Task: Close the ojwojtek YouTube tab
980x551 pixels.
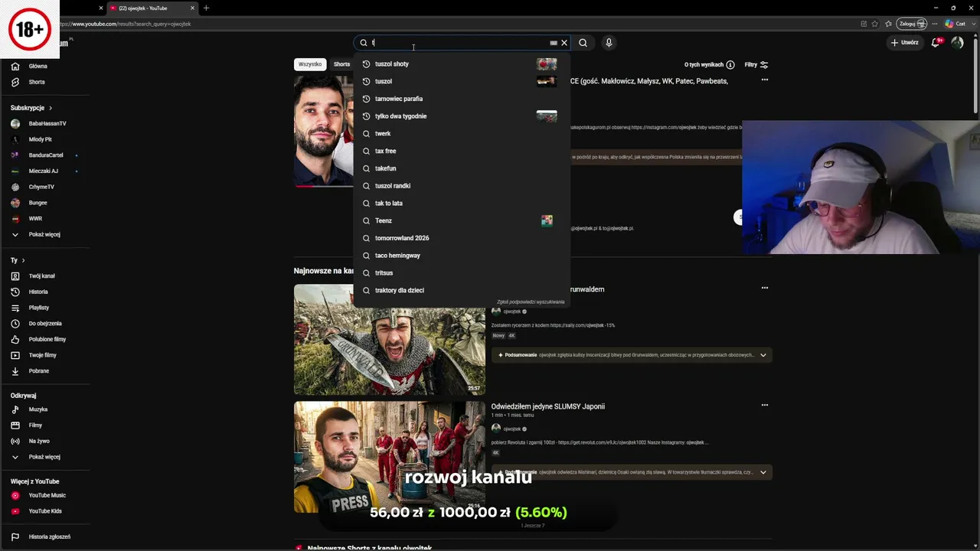Action: 192,8
